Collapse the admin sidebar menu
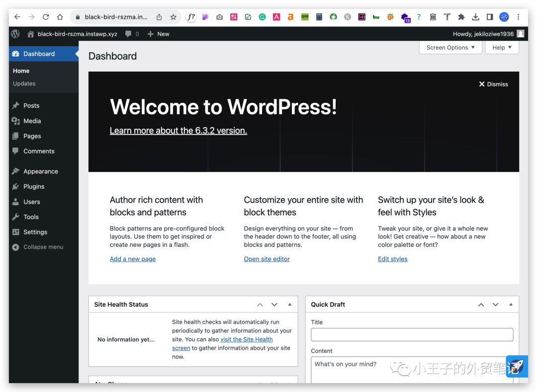The width and height of the screenshot is (537, 392). (43, 247)
